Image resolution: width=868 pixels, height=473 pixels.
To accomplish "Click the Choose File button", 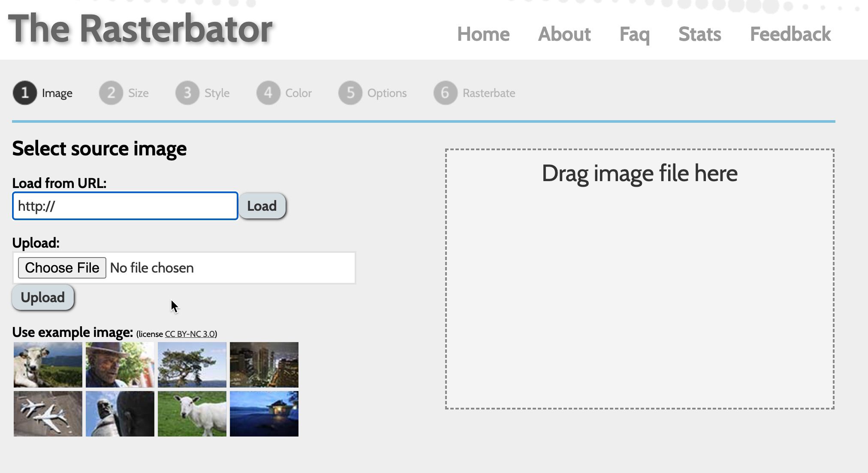I will [x=62, y=268].
